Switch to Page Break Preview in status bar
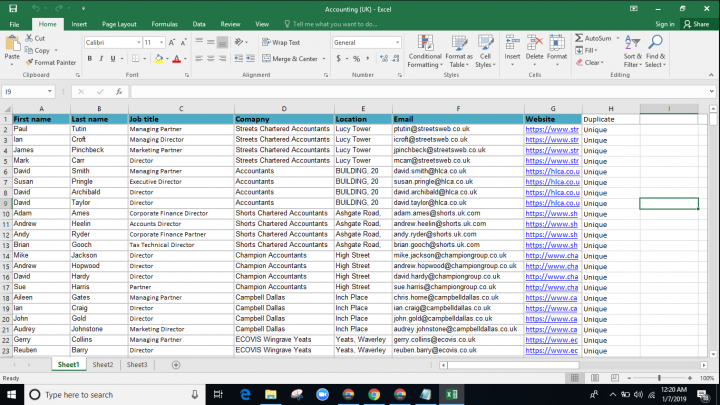Screen dimensions: 720x405 pyautogui.click(x=615, y=378)
